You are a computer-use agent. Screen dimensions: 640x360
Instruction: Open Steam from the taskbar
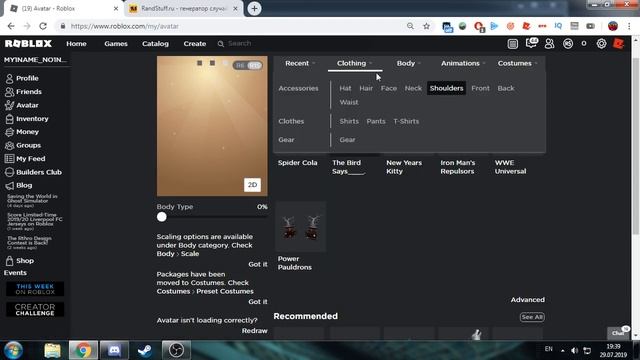145,350
